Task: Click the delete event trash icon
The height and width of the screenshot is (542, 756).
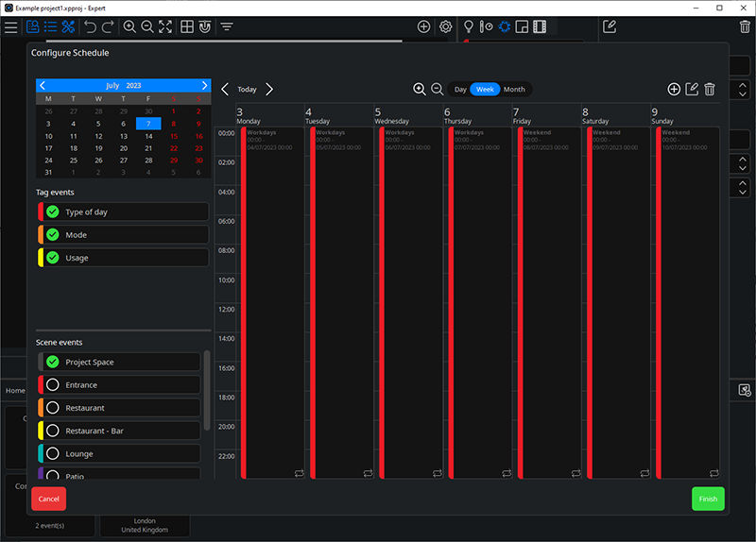Action: coord(710,89)
